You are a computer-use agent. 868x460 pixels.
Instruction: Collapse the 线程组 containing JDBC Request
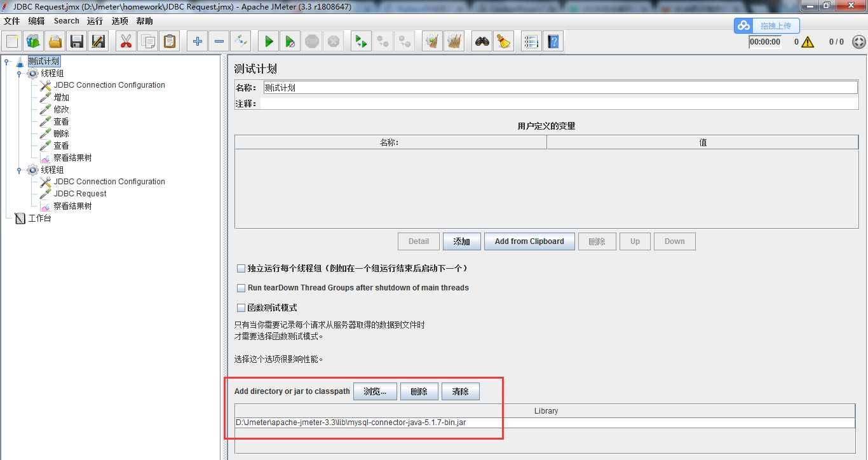click(20, 170)
